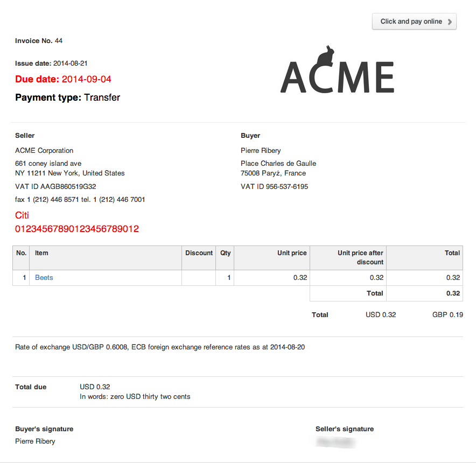Click the red Citi bank name
The image size is (476, 463).
[x=22, y=215]
